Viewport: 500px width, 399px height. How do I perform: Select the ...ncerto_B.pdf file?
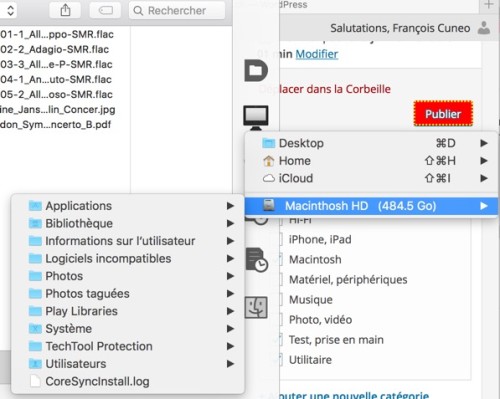point(56,124)
